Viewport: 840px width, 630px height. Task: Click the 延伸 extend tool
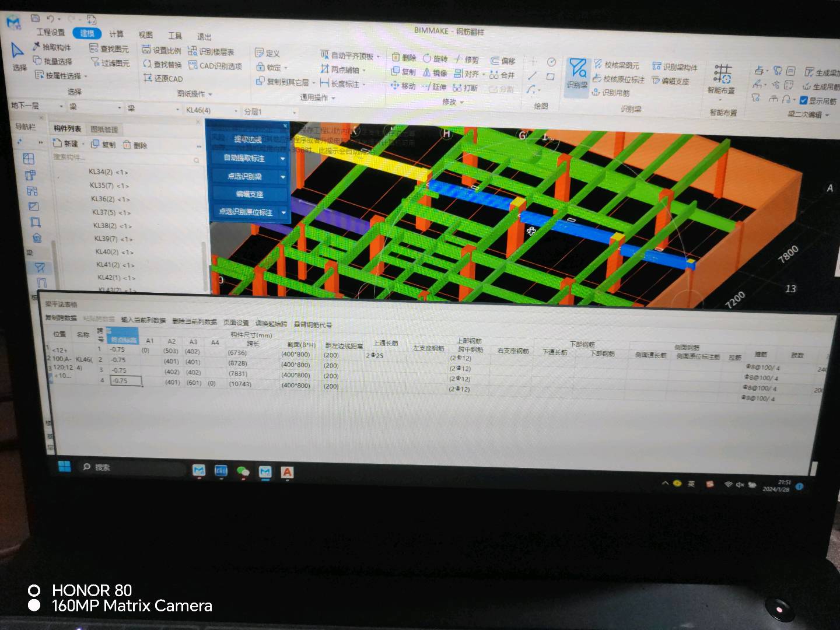434,87
